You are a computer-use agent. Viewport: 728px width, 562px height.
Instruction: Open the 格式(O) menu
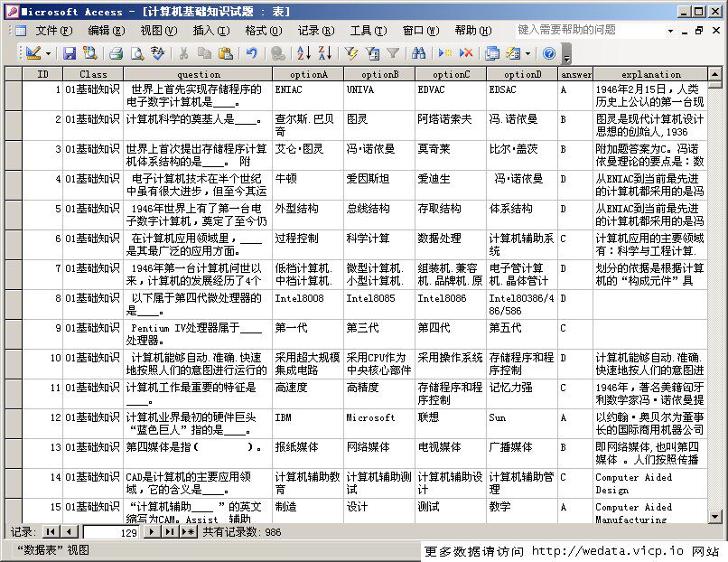pyautogui.click(x=263, y=31)
